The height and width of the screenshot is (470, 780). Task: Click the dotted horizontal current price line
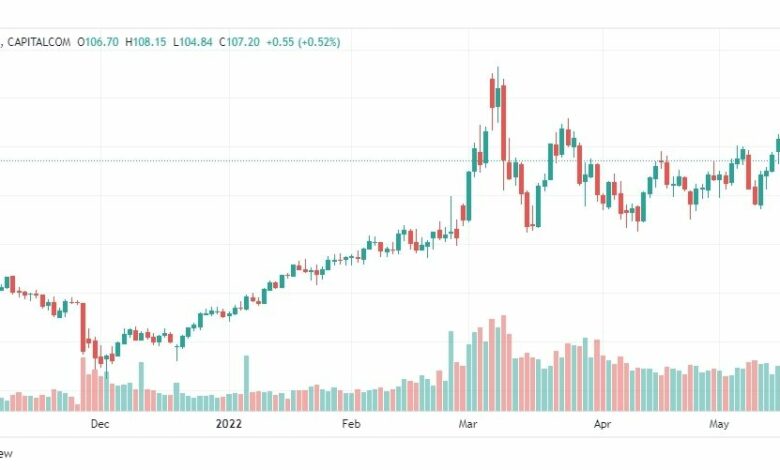(390, 161)
